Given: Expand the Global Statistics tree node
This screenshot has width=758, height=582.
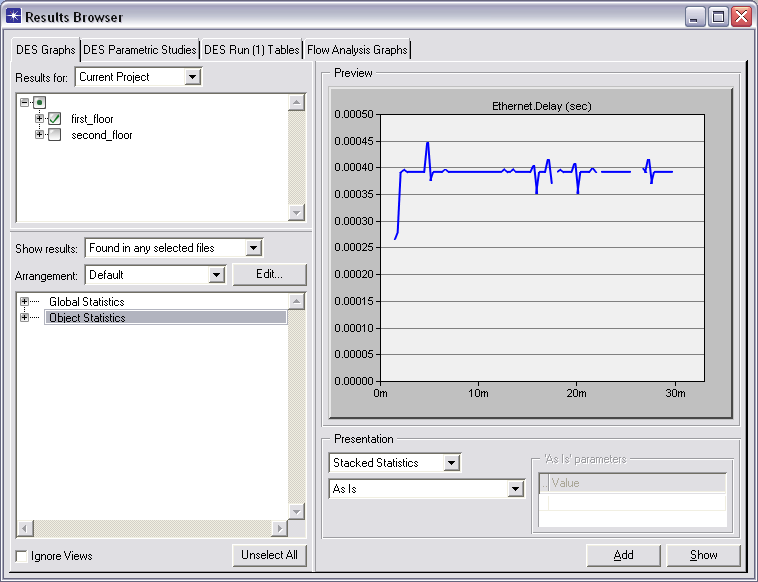Looking at the screenshot, I should click(25, 302).
